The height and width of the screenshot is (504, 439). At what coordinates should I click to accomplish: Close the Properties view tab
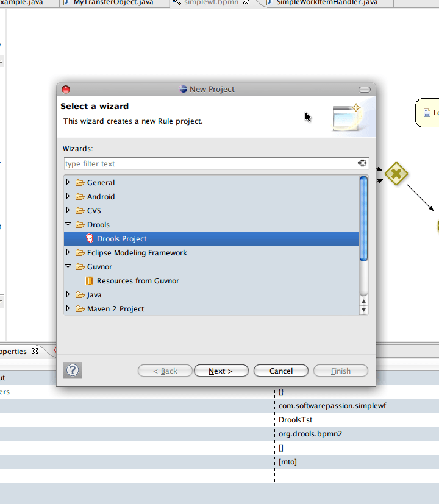pos(35,351)
